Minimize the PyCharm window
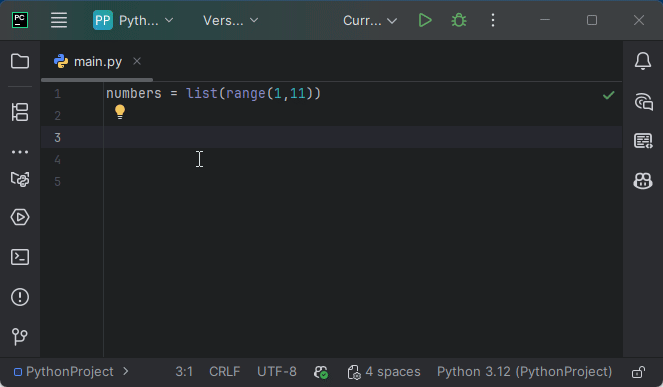This screenshot has height=387, width=663. (x=545, y=20)
